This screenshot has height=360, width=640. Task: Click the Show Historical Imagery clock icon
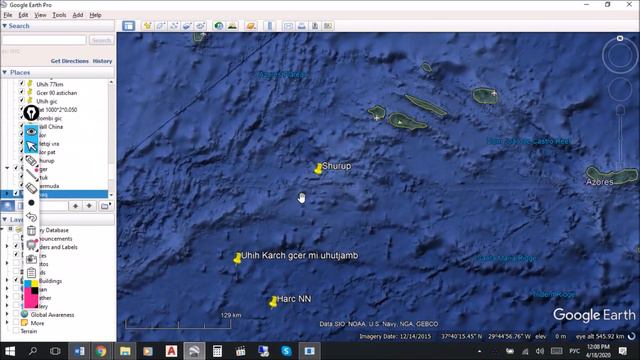point(219,26)
